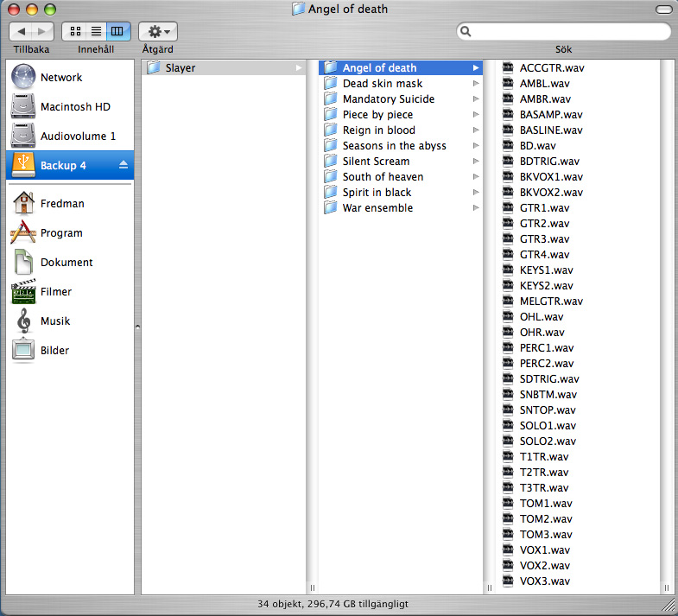Switch to column view

click(117, 31)
